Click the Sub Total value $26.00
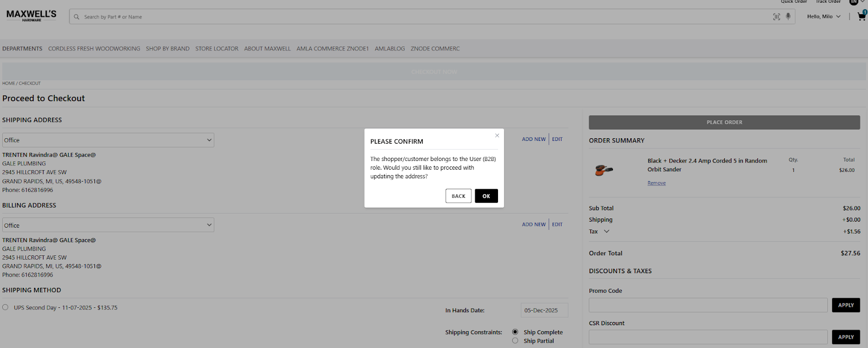The image size is (868, 348). tap(851, 208)
